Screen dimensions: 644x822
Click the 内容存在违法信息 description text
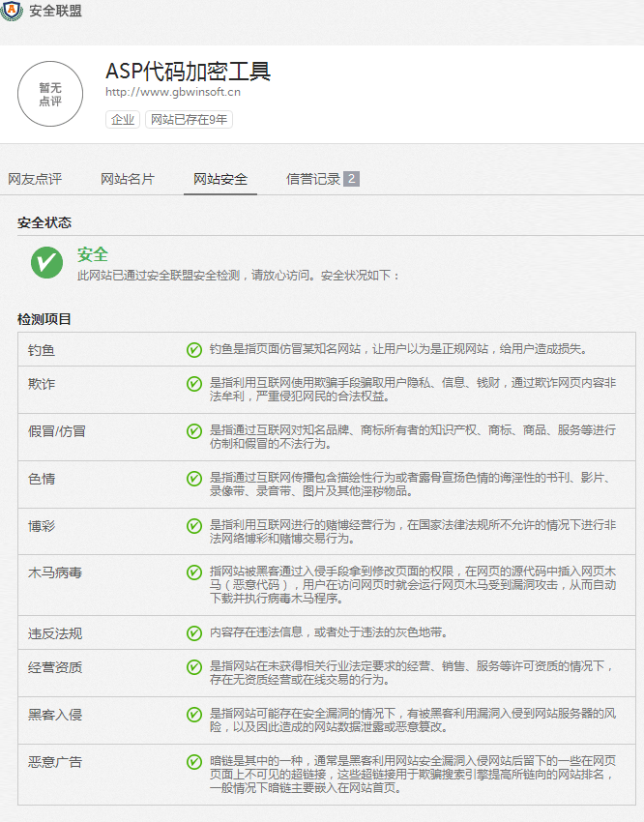click(330, 632)
